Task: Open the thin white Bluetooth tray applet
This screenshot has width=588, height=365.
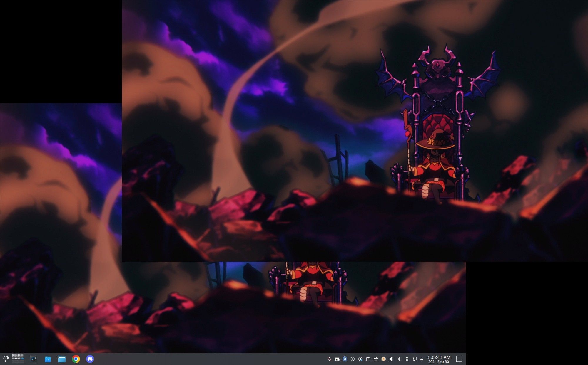Action: (399, 359)
